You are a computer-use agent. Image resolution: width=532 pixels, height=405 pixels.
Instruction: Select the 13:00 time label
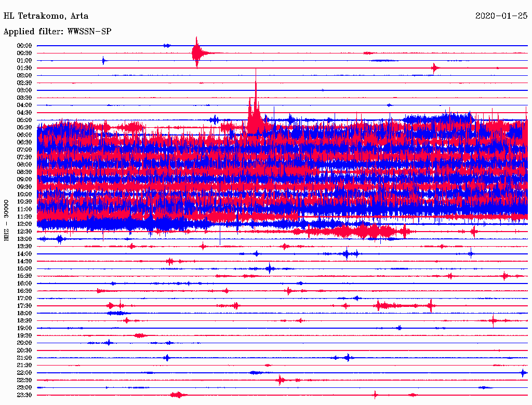[x=24, y=239]
